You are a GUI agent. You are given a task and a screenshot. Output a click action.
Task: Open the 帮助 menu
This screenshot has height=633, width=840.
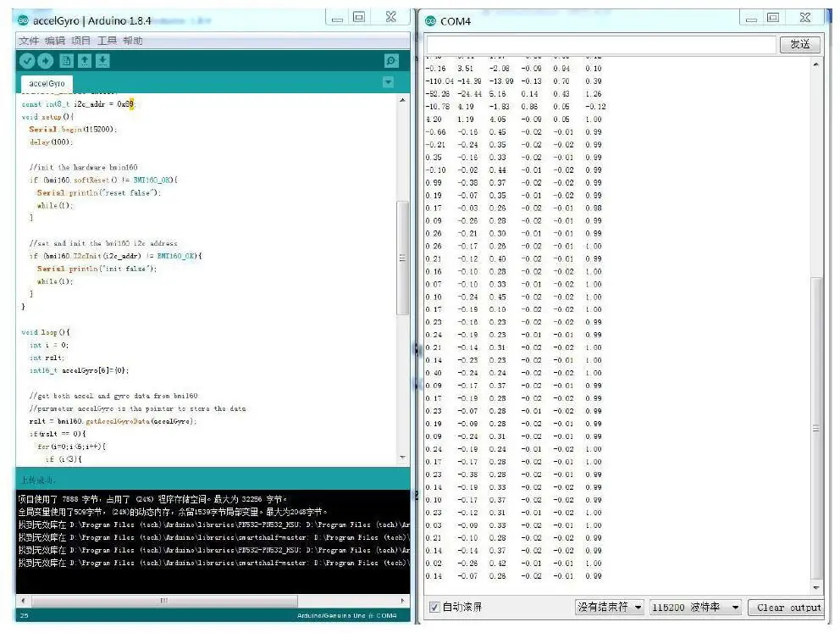click(x=133, y=41)
